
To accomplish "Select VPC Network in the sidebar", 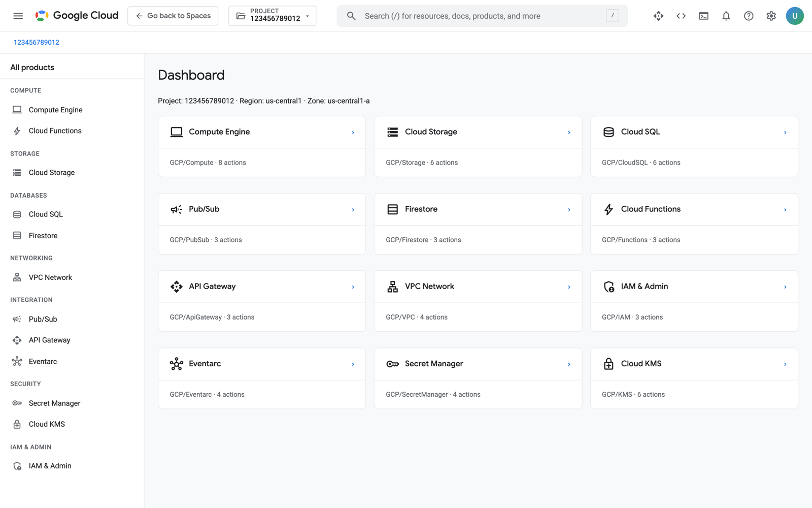I will (72, 277).
